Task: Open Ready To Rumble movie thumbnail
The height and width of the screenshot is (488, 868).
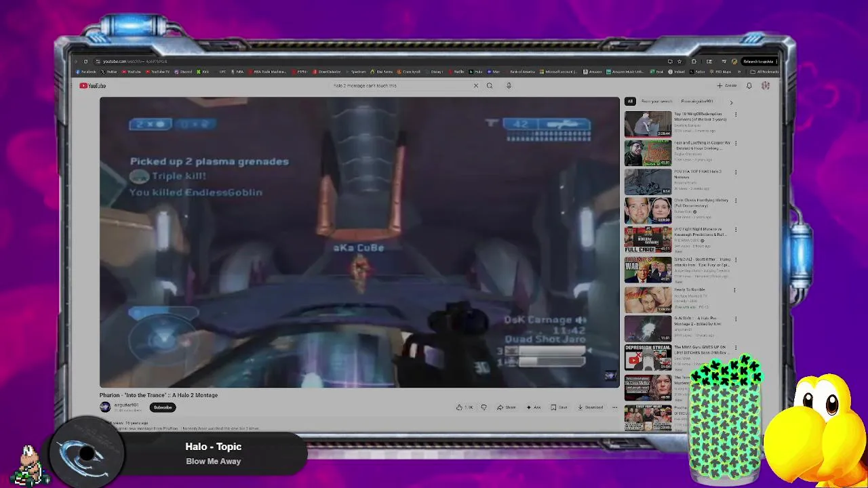Action: point(648,299)
